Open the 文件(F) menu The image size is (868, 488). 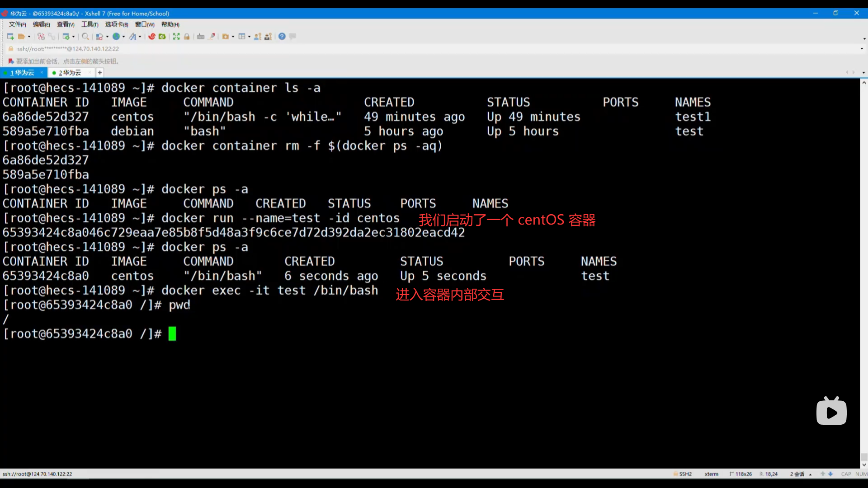coord(17,24)
